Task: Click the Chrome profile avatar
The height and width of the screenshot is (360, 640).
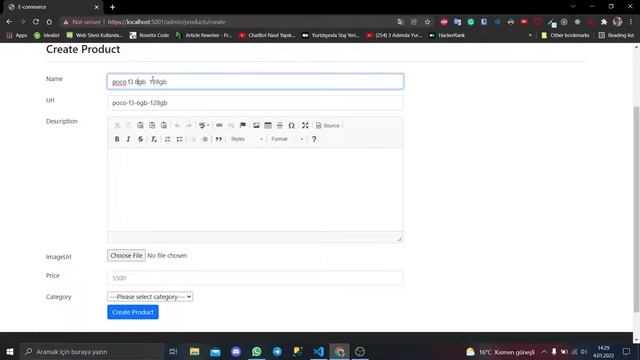Action: pyautogui.click(x=618, y=22)
